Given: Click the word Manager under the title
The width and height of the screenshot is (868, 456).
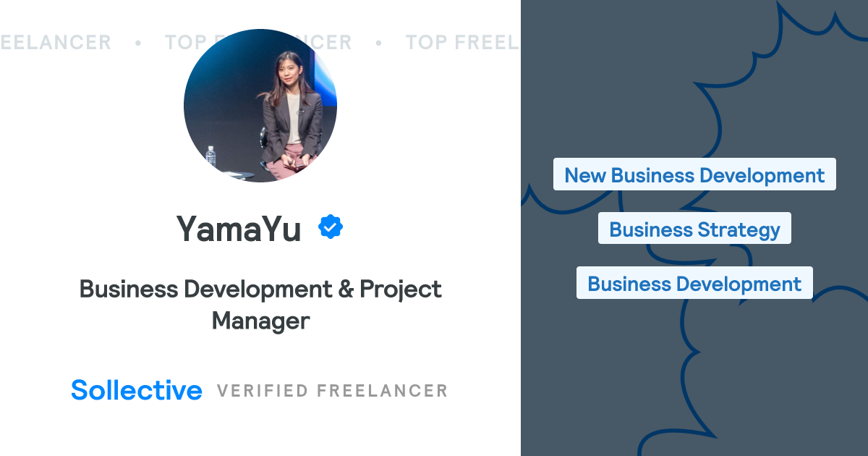Looking at the screenshot, I should 260,321.
